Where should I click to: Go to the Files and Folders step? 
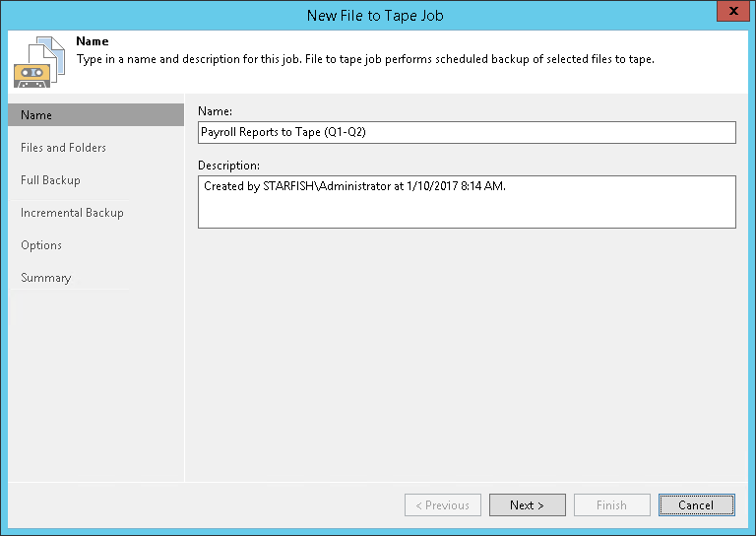click(x=63, y=148)
